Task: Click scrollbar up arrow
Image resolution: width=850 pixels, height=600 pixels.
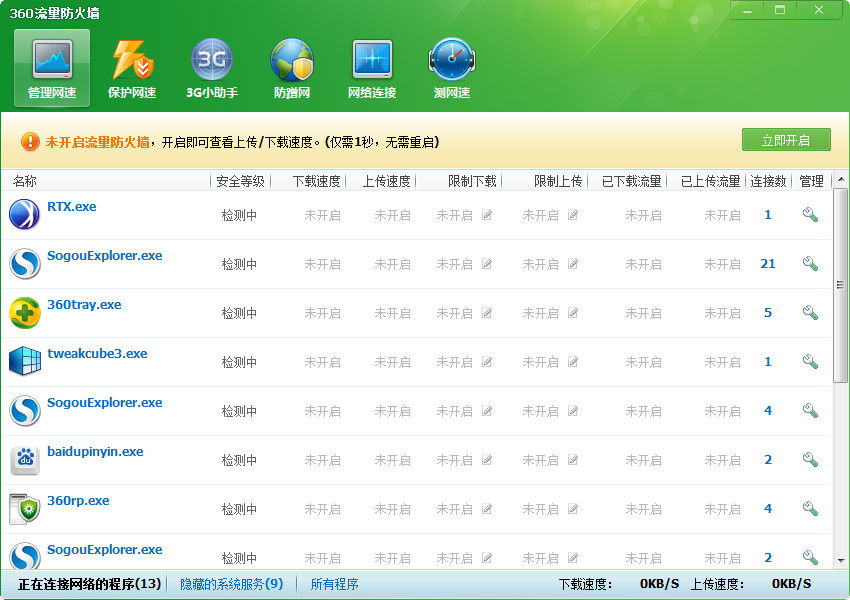Action: [x=840, y=179]
